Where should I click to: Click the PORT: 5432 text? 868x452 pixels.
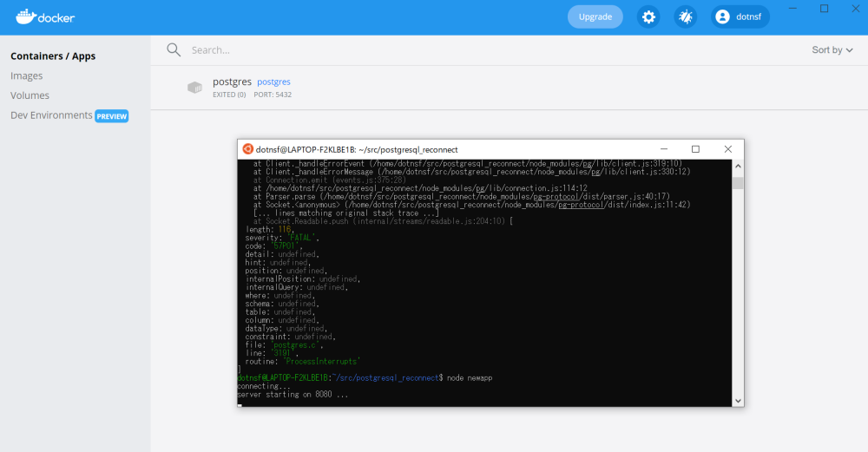273,95
